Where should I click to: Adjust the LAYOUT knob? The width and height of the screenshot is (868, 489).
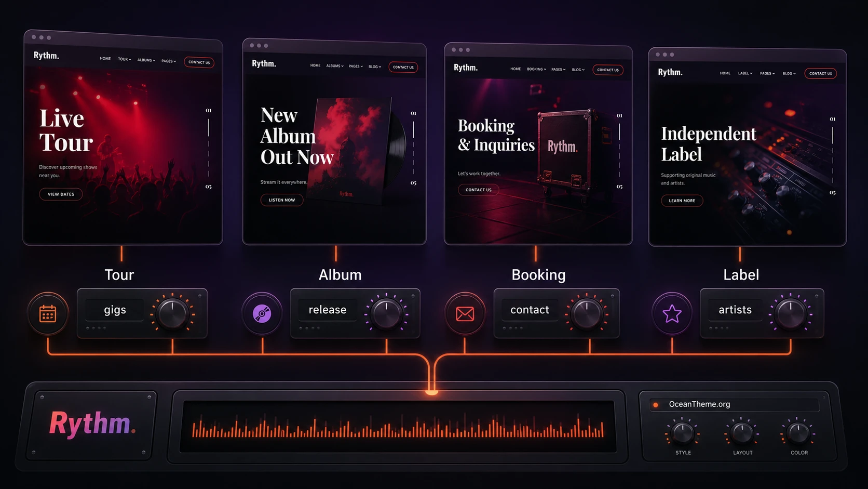point(742,432)
